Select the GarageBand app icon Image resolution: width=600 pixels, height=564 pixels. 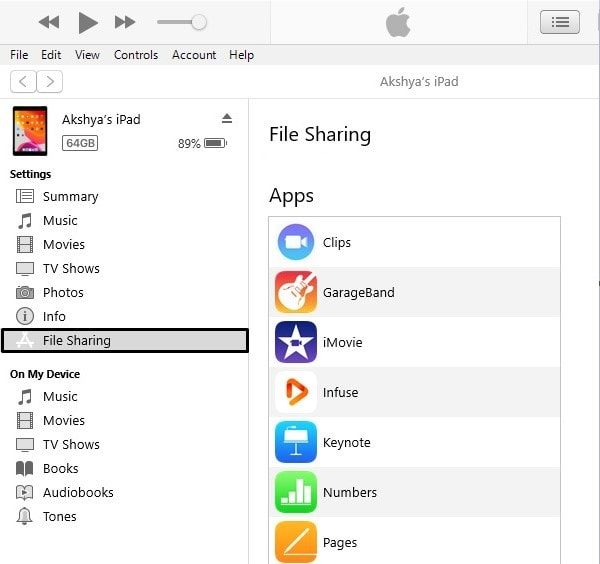click(296, 292)
